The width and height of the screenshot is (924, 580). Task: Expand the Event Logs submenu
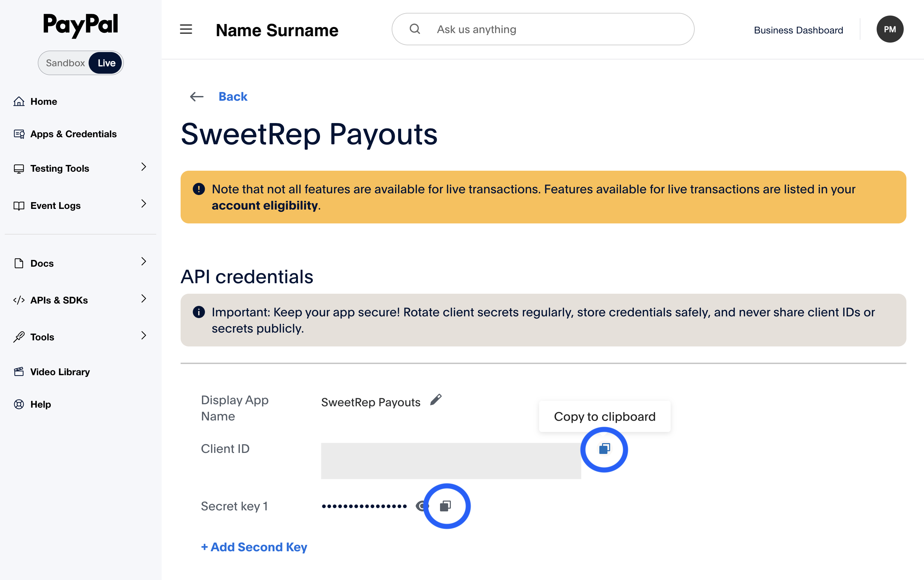coord(143,204)
